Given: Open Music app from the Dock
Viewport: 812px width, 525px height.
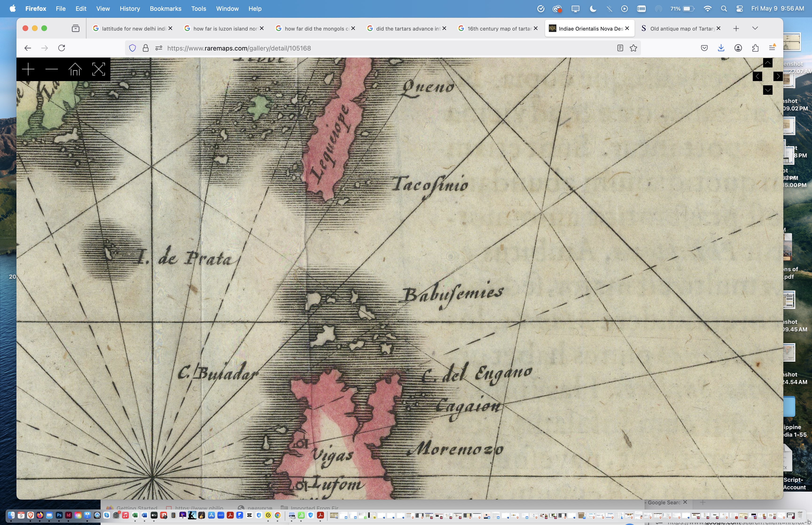Looking at the screenshot, I should [125, 515].
